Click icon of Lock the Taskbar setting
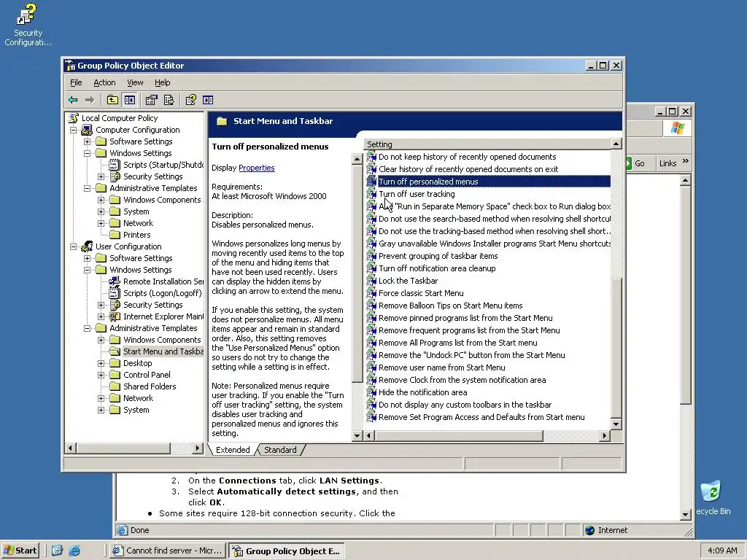747x560 pixels. coord(371,281)
